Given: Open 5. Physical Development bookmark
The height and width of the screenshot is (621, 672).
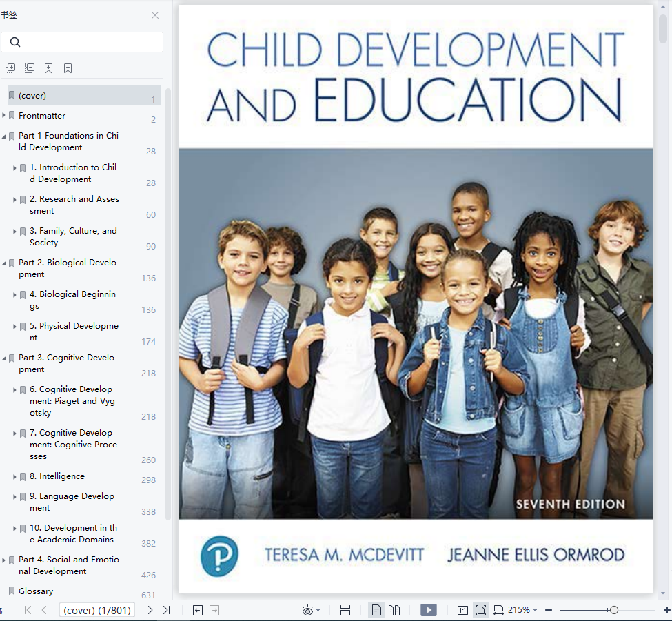Looking at the screenshot, I should 74,332.
